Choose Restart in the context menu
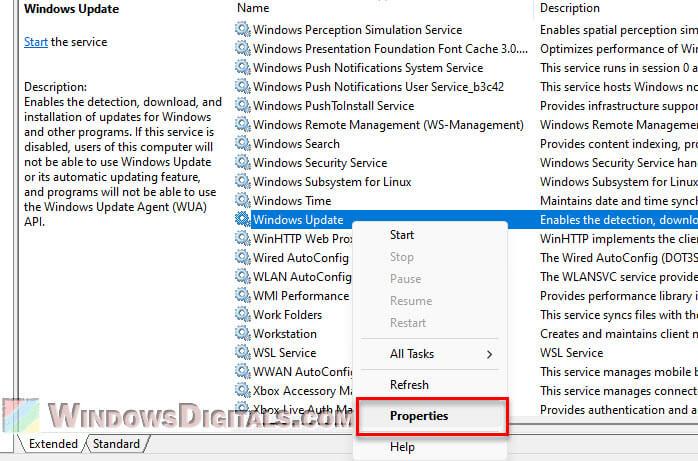 [408, 323]
